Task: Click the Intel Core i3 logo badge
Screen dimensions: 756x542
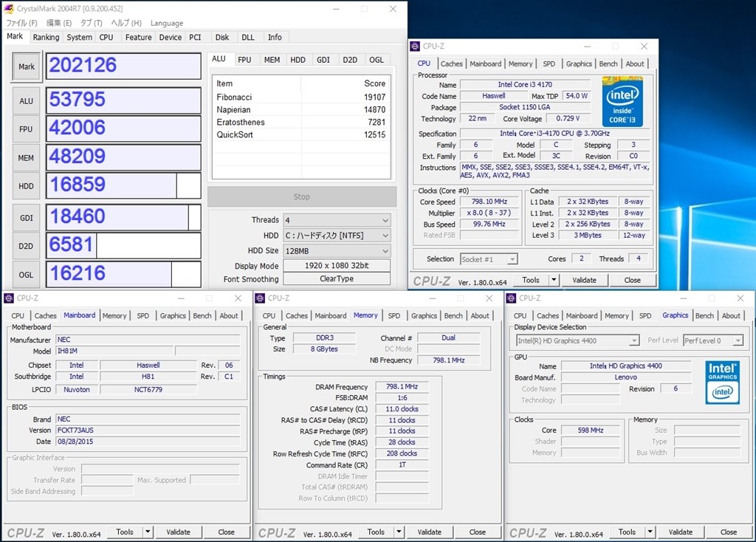Action: coord(622,101)
